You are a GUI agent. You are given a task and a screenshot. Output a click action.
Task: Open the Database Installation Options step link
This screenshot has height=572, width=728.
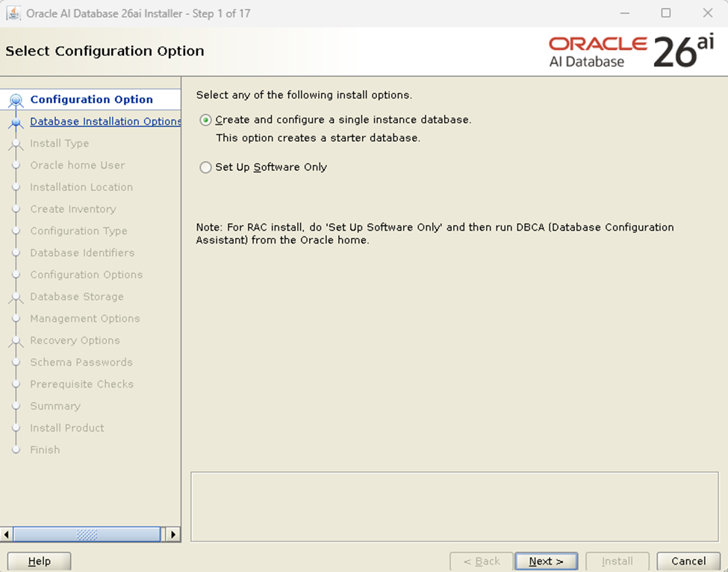click(x=105, y=121)
